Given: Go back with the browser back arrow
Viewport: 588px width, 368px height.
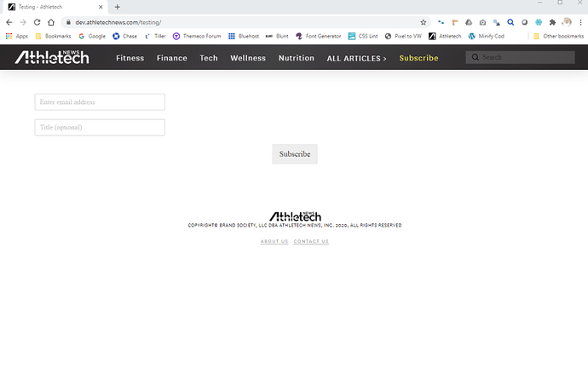Looking at the screenshot, I should tap(9, 22).
